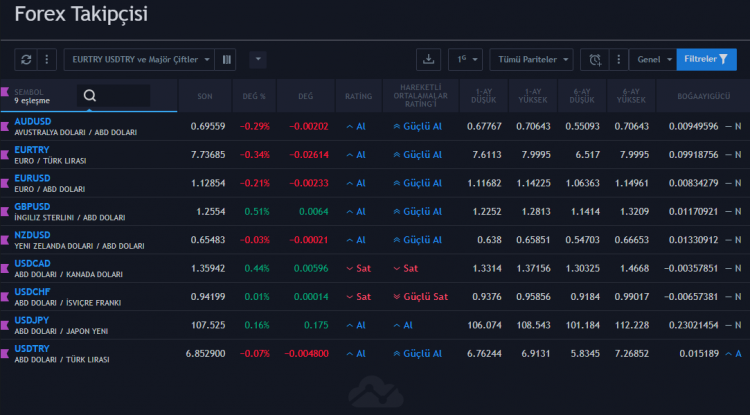The height and width of the screenshot is (415, 750).
Task: Open the NZDUSD symbol link
Action: (32, 235)
